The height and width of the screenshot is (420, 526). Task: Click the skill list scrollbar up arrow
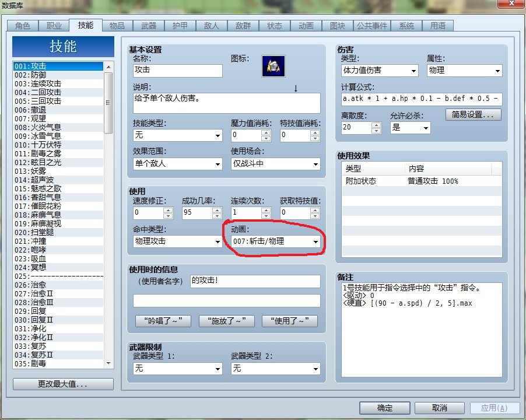coord(108,67)
